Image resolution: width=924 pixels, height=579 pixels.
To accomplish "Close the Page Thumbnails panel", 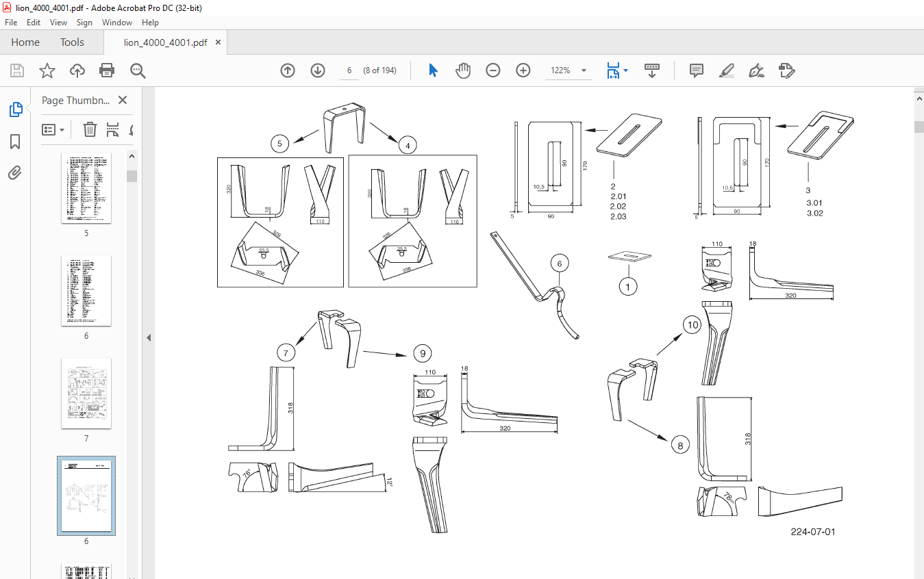I will pos(123,100).
